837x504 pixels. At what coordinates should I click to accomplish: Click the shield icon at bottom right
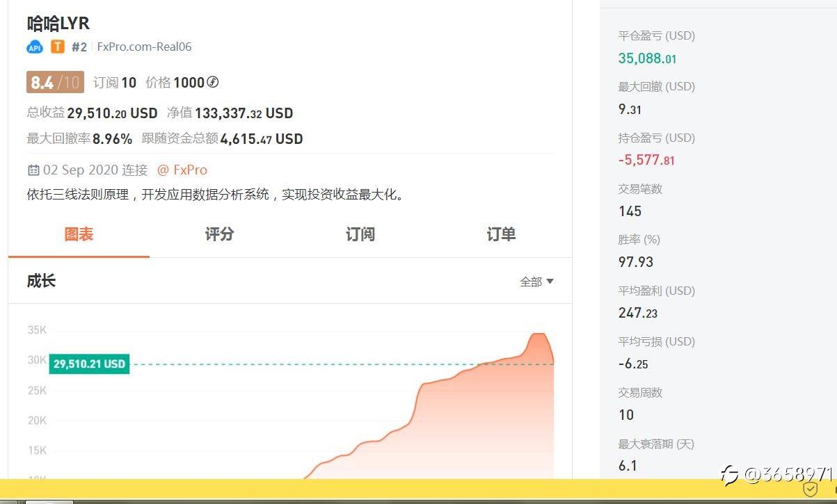click(810, 489)
